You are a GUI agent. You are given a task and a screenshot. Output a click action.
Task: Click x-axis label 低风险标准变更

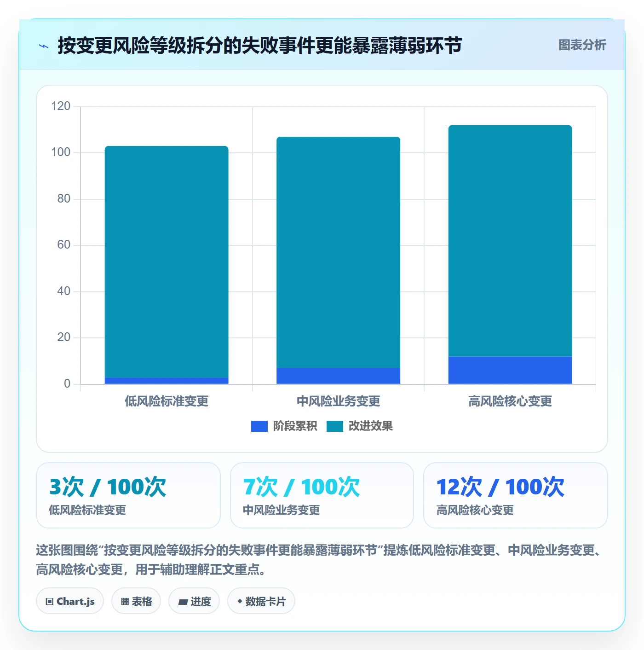[x=167, y=401]
